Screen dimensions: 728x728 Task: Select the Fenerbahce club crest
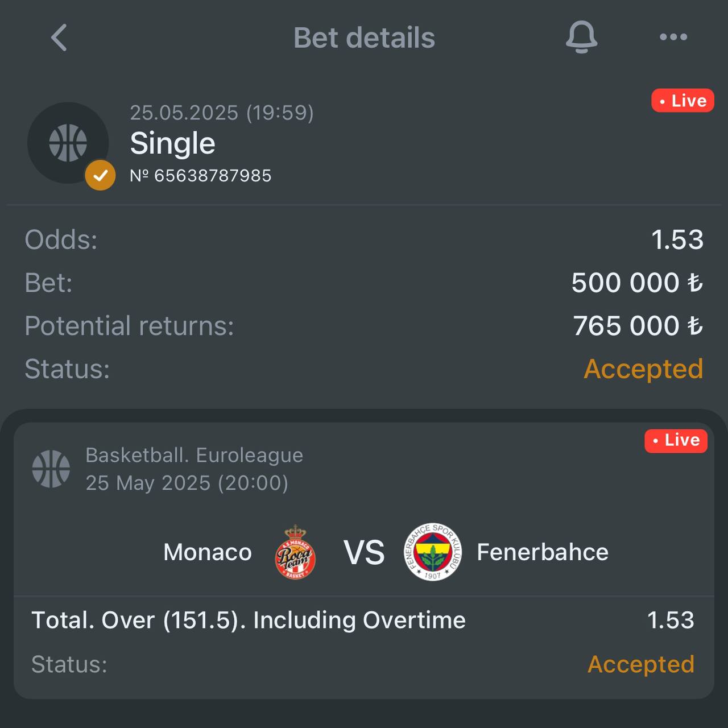point(433,552)
